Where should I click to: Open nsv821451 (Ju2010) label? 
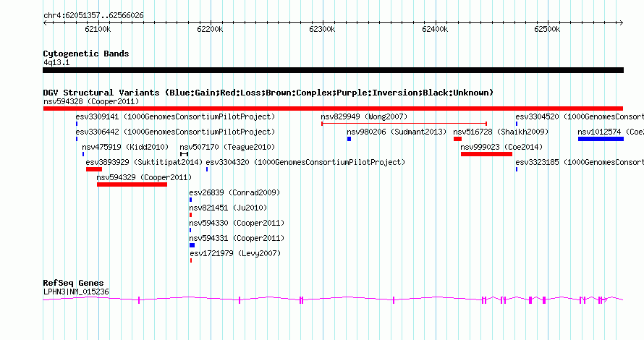[x=228, y=208]
